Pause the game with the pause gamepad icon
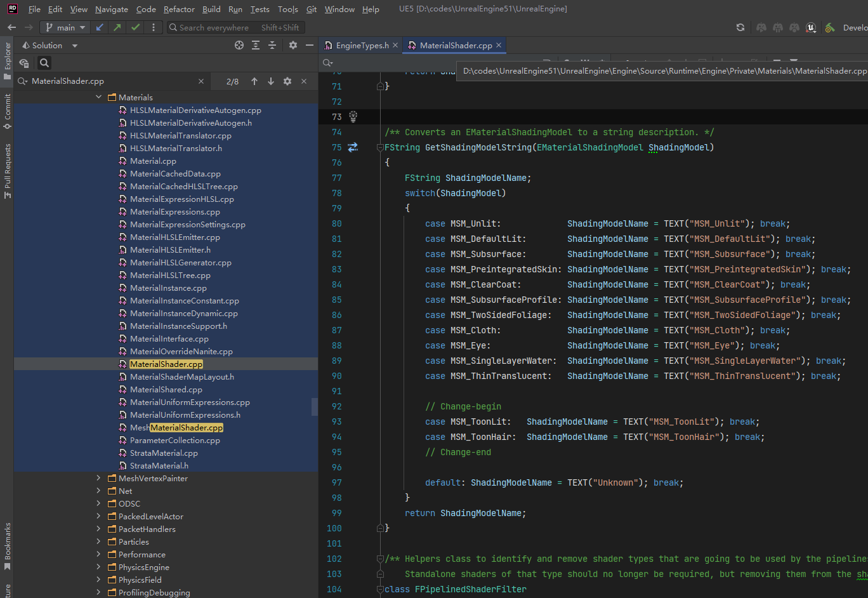868x598 pixels. tap(778, 28)
